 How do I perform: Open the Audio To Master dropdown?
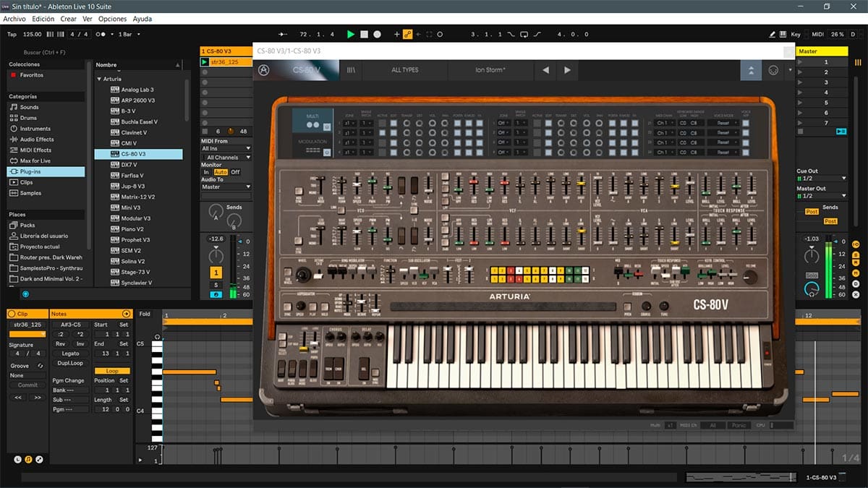(x=226, y=187)
